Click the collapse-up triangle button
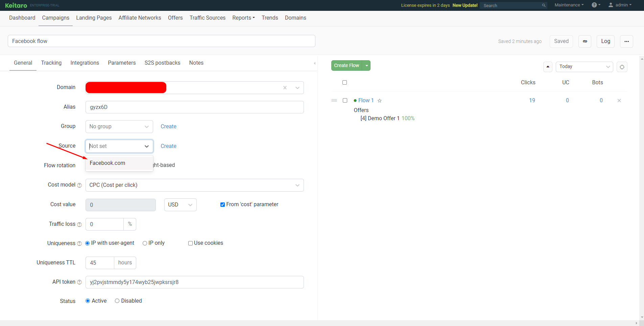Image resolution: width=644 pixels, height=326 pixels. 548,67
